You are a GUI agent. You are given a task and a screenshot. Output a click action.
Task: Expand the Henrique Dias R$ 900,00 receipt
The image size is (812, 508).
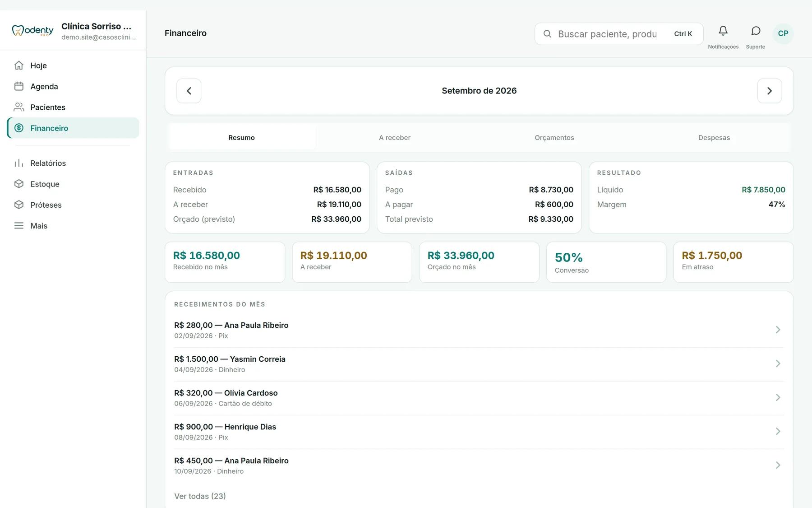click(x=479, y=432)
